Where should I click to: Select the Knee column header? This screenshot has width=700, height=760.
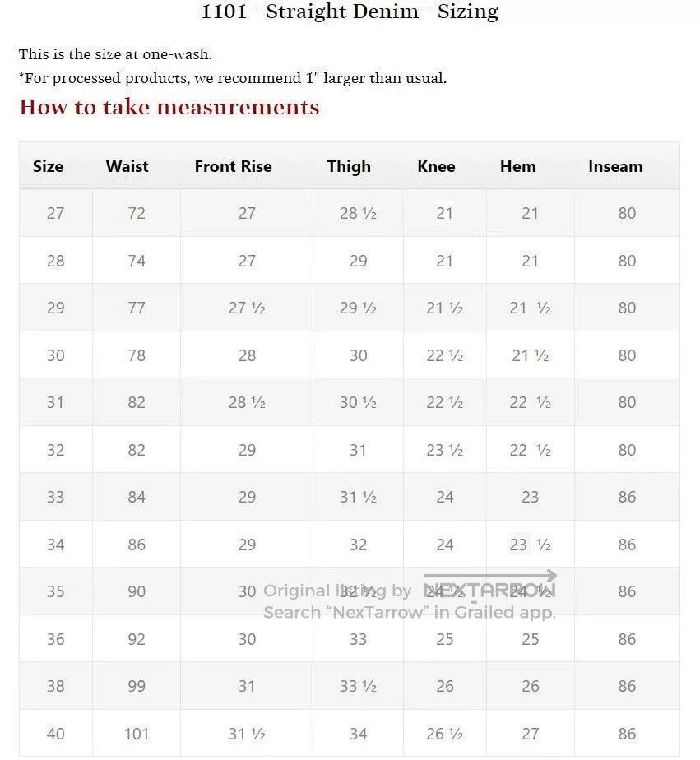[436, 166]
